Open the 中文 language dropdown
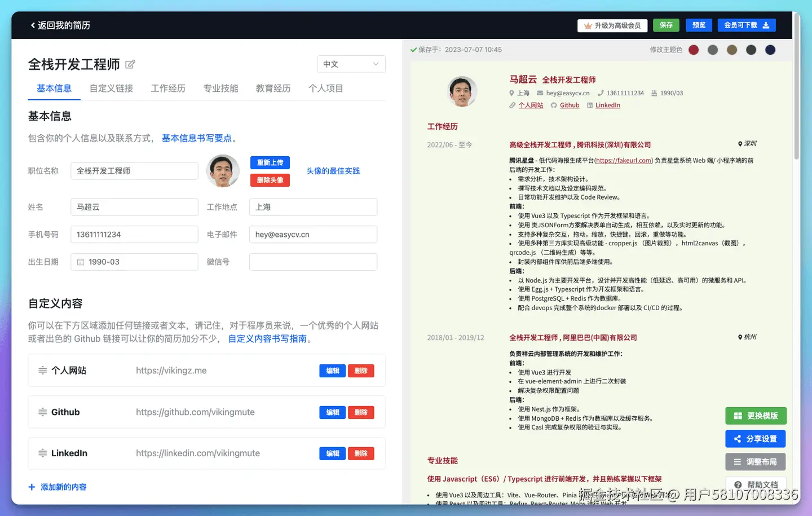Viewport: 812px width, 516px height. pyautogui.click(x=351, y=64)
